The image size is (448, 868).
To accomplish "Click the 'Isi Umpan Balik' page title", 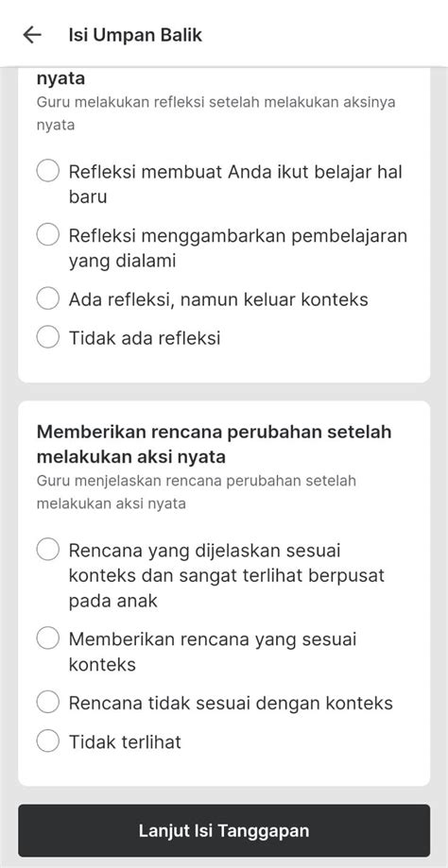I will click(x=135, y=35).
